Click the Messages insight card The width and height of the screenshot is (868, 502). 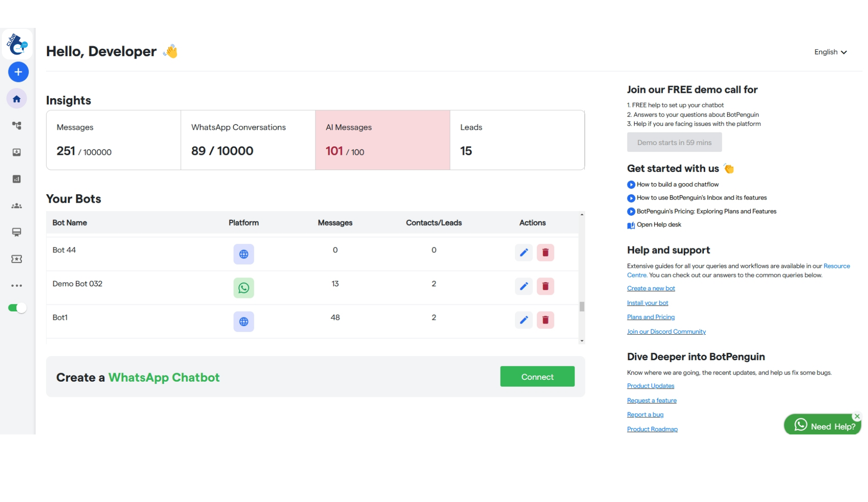pos(114,140)
